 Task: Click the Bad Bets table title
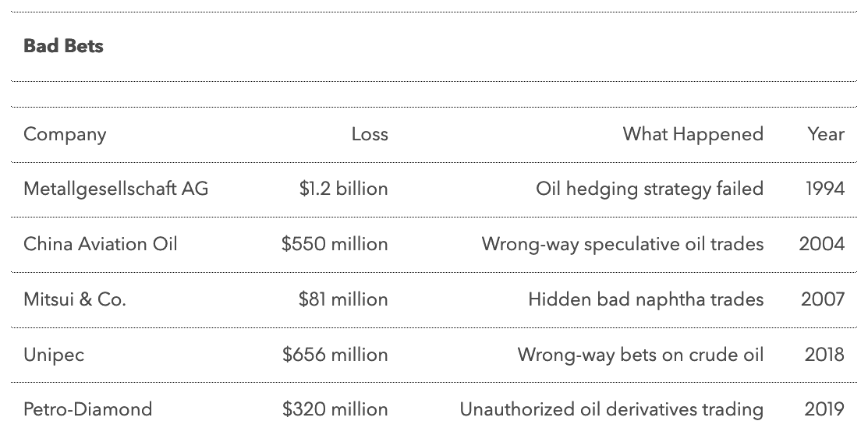tap(63, 46)
